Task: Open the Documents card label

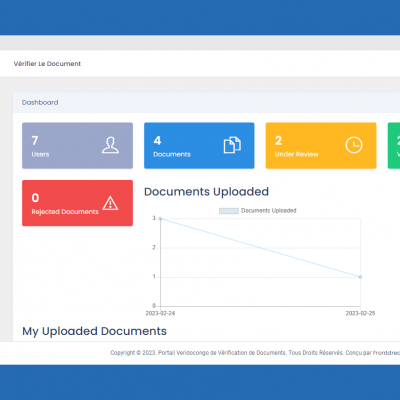Action: [172, 154]
